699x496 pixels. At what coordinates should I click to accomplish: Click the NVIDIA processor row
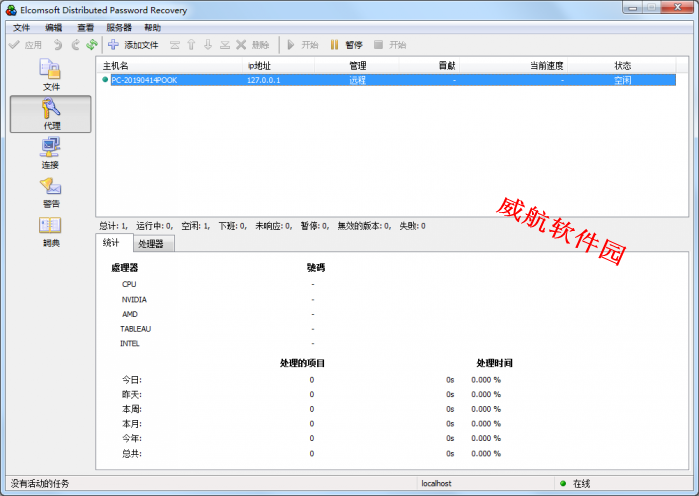point(134,299)
